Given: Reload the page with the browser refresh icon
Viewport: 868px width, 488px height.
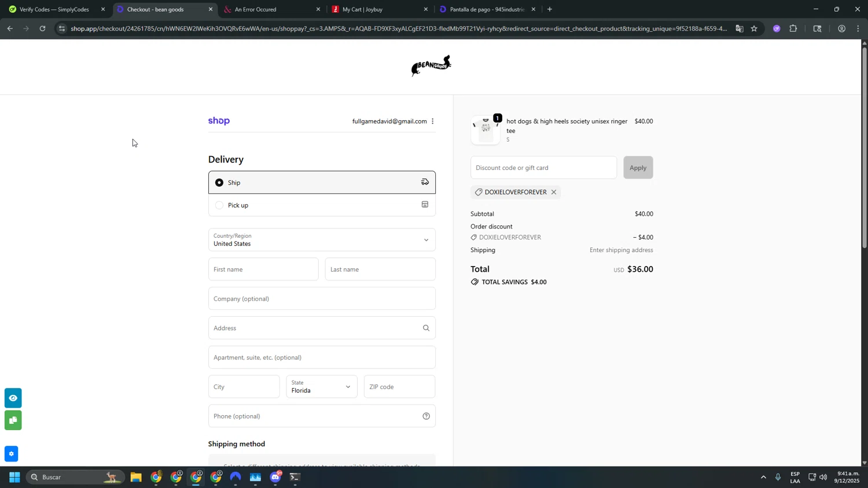Looking at the screenshot, I should [42, 28].
